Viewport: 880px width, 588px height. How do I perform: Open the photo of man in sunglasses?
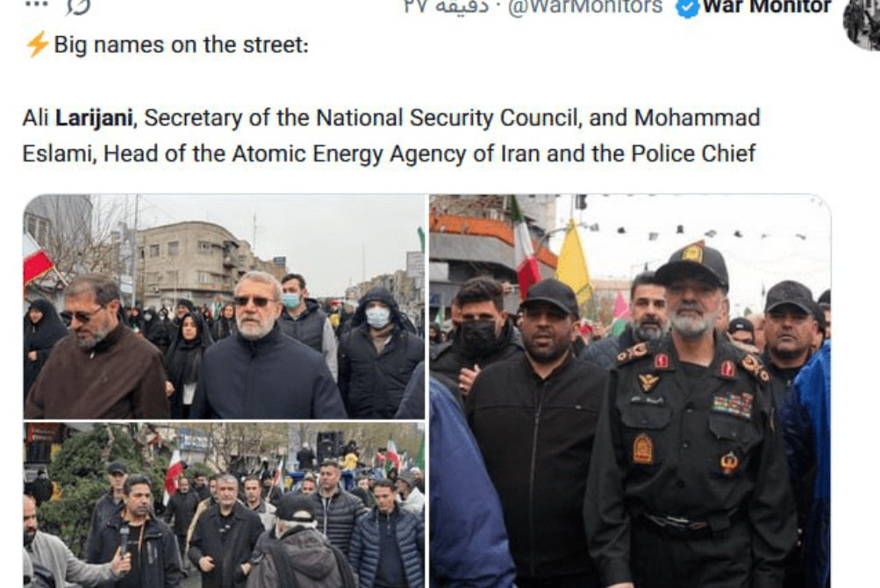224,306
